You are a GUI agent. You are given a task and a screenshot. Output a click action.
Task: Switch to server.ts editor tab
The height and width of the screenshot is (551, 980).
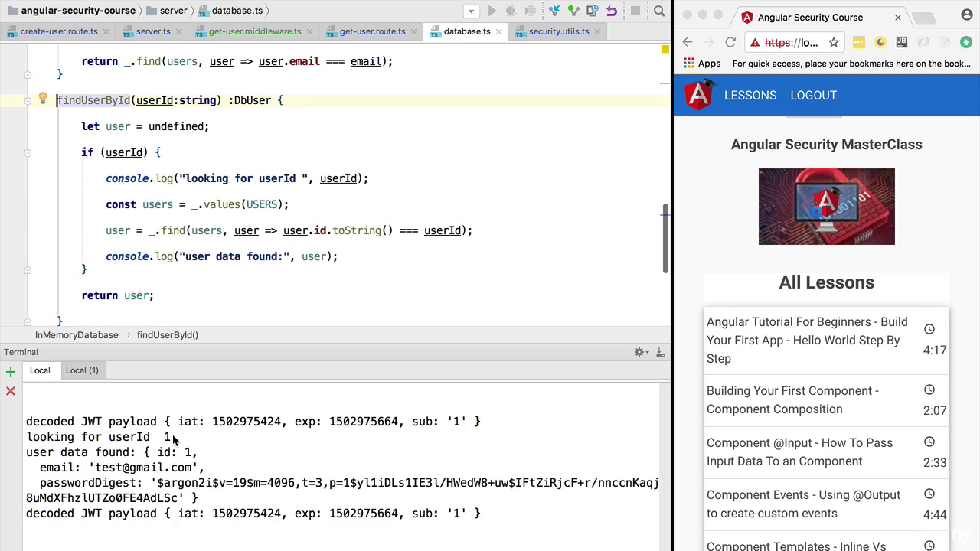pyautogui.click(x=153, y=31)
